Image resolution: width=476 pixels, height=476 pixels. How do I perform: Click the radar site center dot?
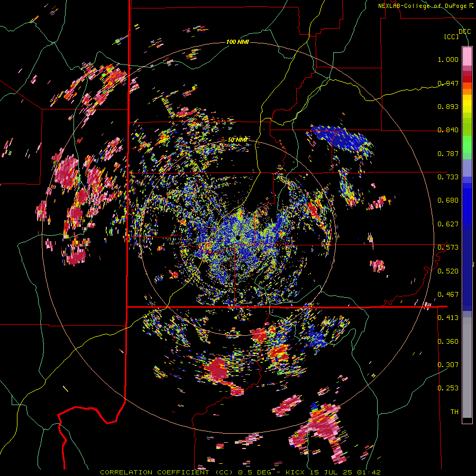coord(238,237)
